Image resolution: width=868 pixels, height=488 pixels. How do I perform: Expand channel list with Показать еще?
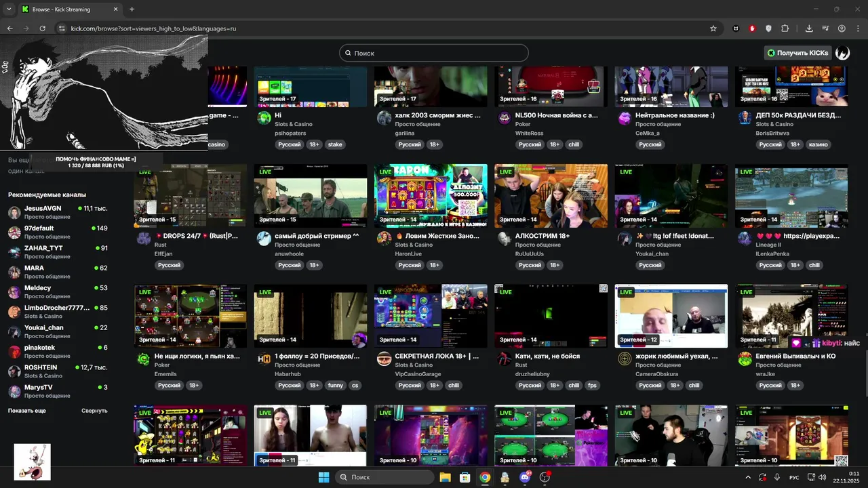click(27, 411)
